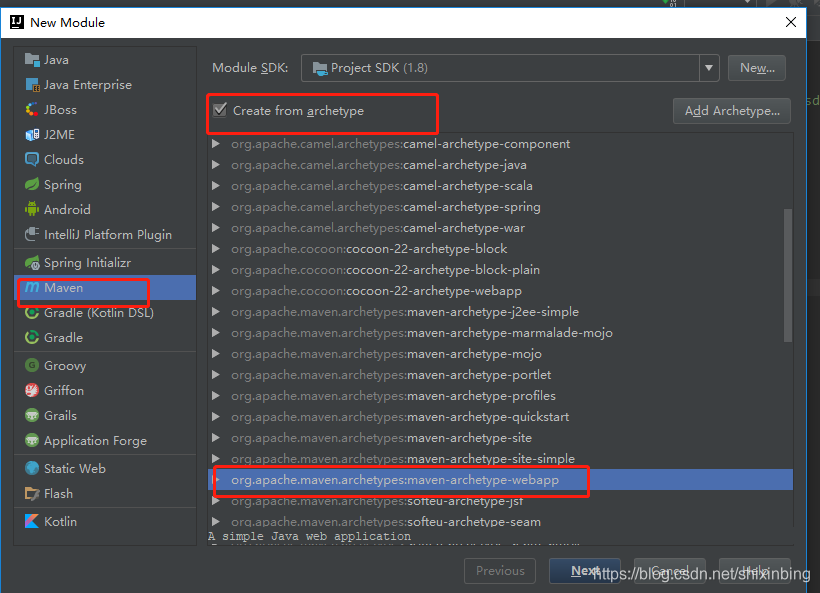Screen dimensions: 820x593
Task: Click the Next button
Action: tap(585, 571)
